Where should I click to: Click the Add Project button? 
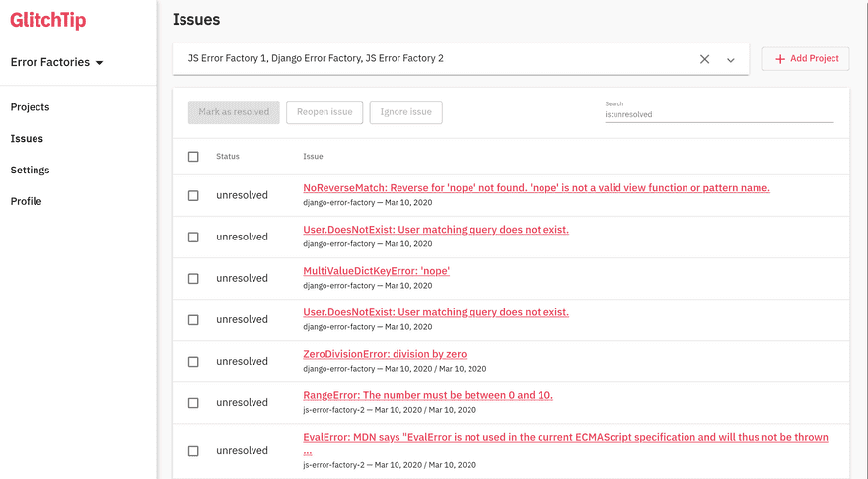pyautogui.click(x=806, y=59)
